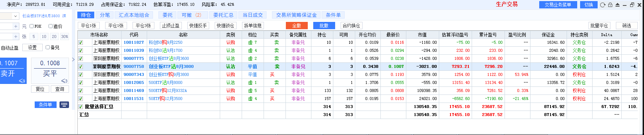644x135 pixels.
Task: Toggle the 追价 checkbox
Action: (x=51, y=26)
